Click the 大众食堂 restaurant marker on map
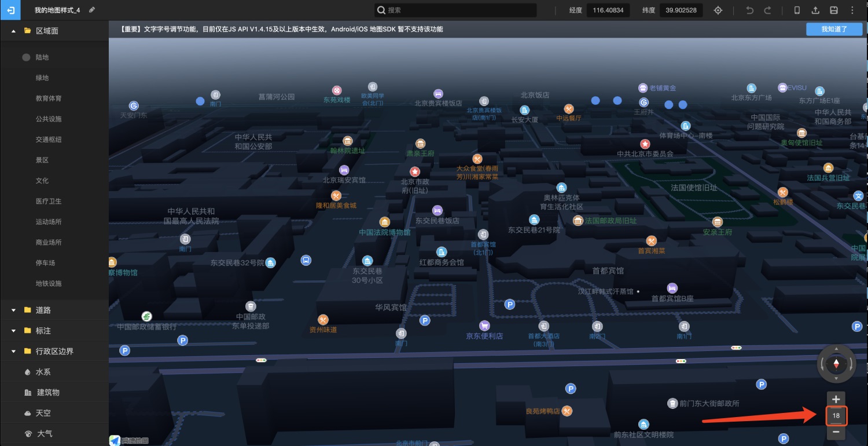The height and width of the screenshot is (446, 868). click(x=477, y=159)
